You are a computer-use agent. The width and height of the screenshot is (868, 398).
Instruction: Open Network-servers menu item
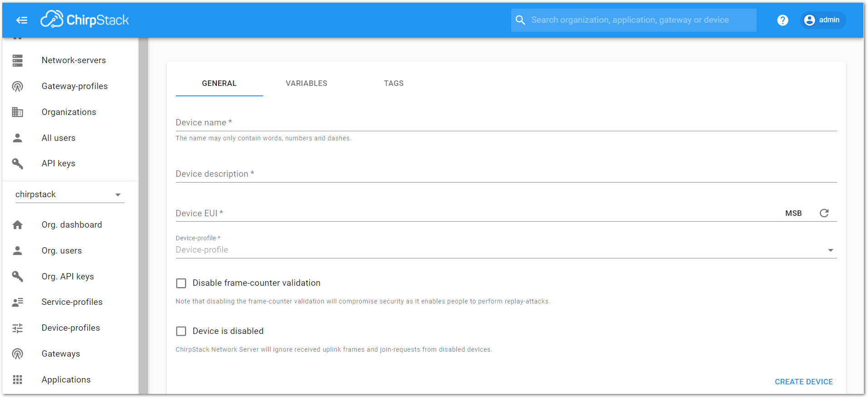70,60
